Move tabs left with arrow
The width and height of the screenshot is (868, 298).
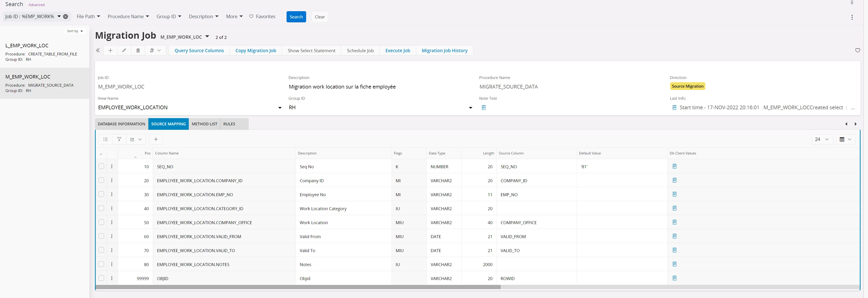click(x=846, y=124)
